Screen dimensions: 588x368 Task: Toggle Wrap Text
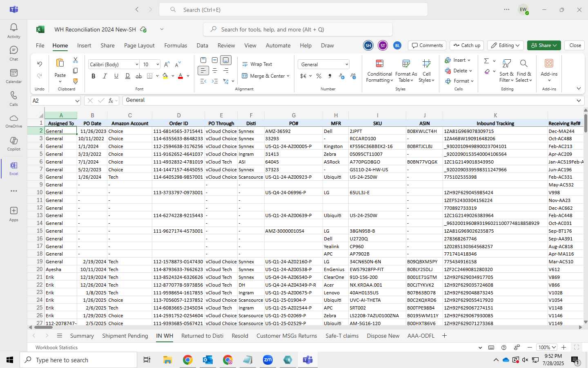(x=257, y=64)
